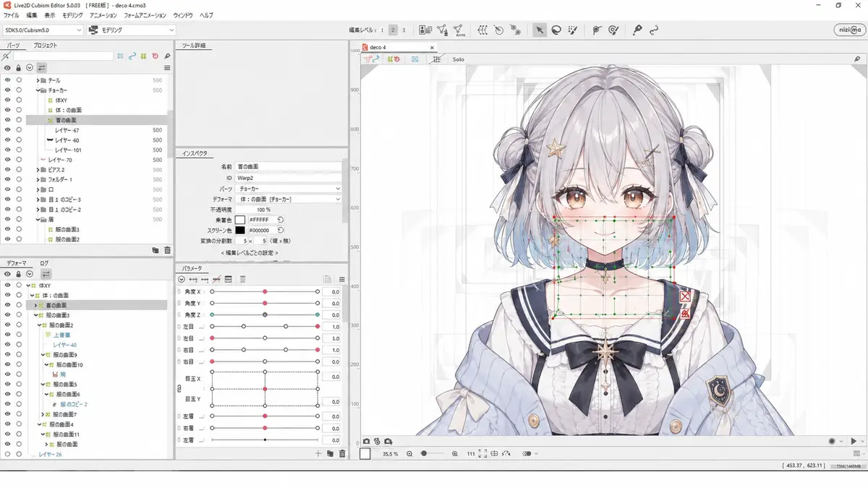
Task: Collapse the 服の曲面2 deformer node
Action: pyautogui.click(x=40, y=325)
